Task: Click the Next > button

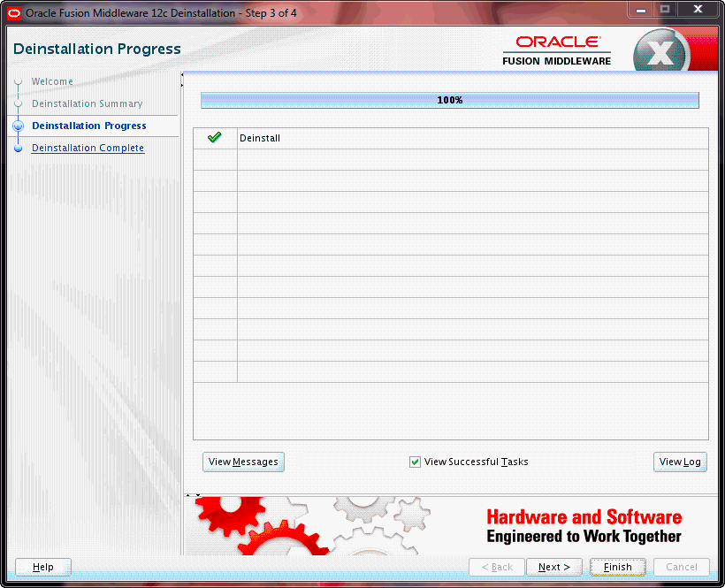Action: [x=553, y=567]
